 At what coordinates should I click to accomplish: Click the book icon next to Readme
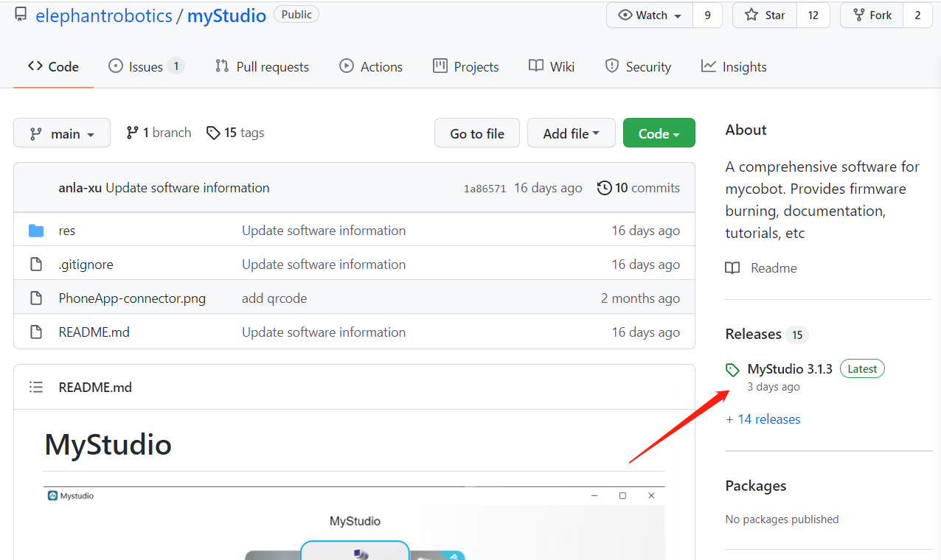tap(732, 268)
